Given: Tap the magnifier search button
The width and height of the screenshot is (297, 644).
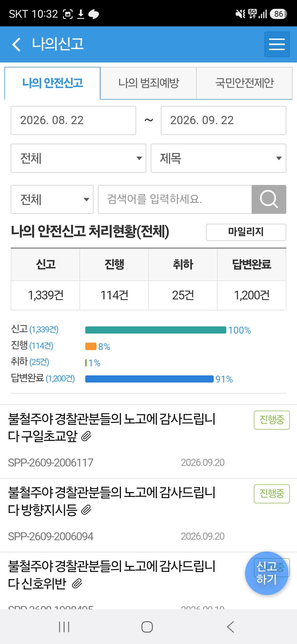Looking at the screenshot, I should tap(269, 199).
